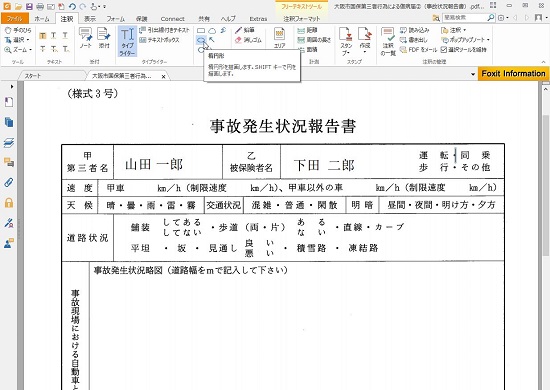This screenshot has height=390, width=550.
Task: Open the Bookmarks panel in left sidebar
Action: coord(9,102)
